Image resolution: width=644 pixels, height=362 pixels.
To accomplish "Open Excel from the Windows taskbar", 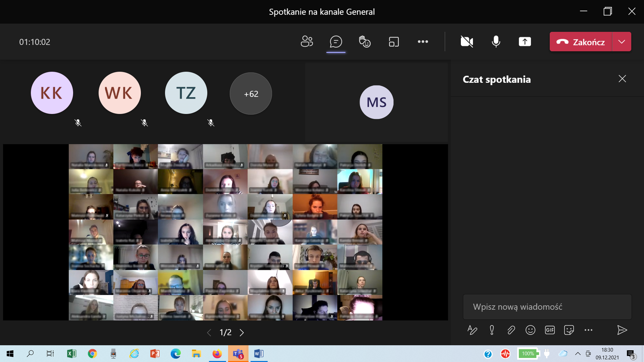I will pos(72,354).
